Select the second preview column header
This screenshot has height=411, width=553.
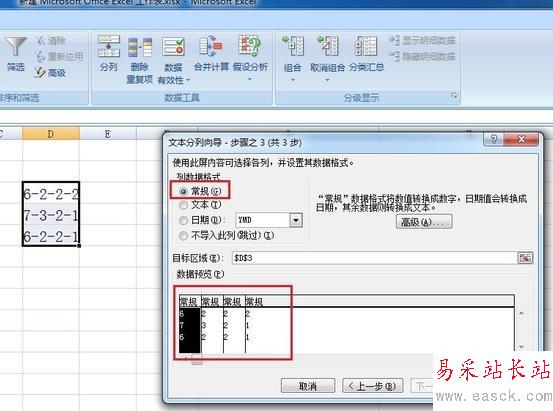coord(212,301)
